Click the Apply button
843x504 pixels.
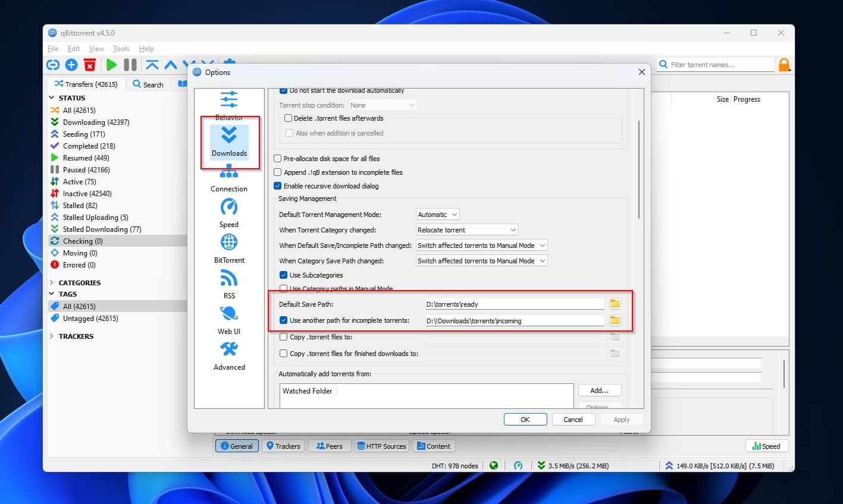coord(621,419)
